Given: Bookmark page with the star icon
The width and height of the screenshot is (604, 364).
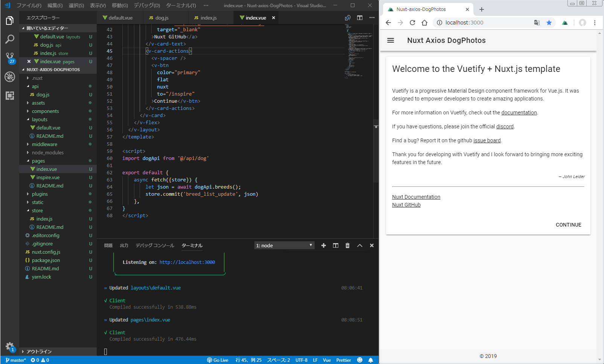Looking at the screenshot, I should pos(549,23).
